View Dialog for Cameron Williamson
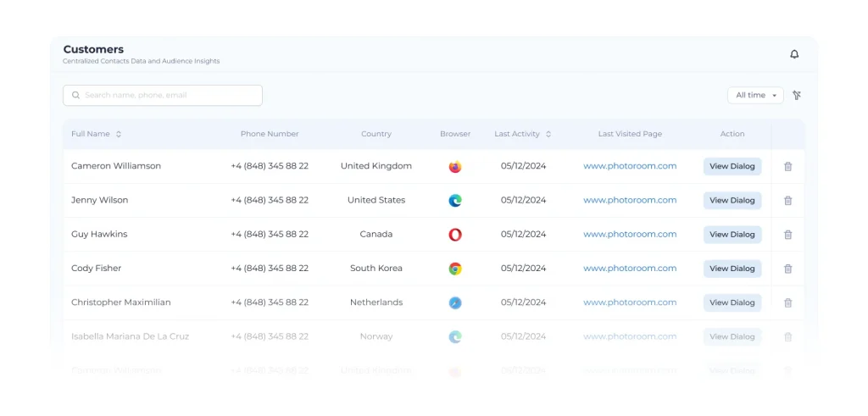Screen dimensions: 868x416 click(x=732, y=167)
